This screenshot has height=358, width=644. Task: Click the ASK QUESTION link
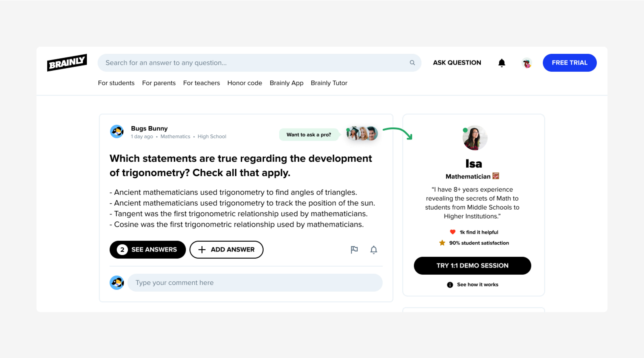click(457, 63)
